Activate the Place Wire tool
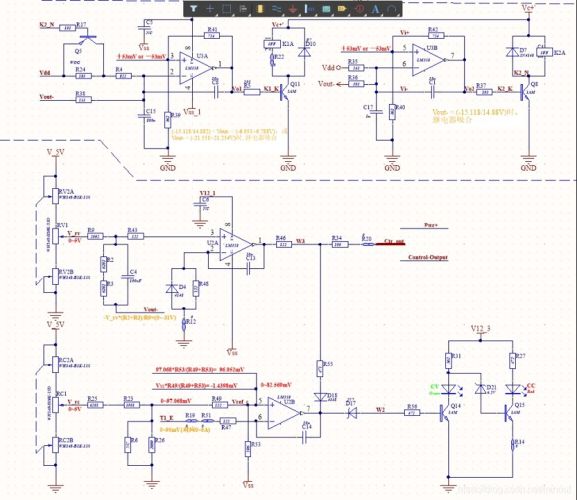 coord(277,8)
